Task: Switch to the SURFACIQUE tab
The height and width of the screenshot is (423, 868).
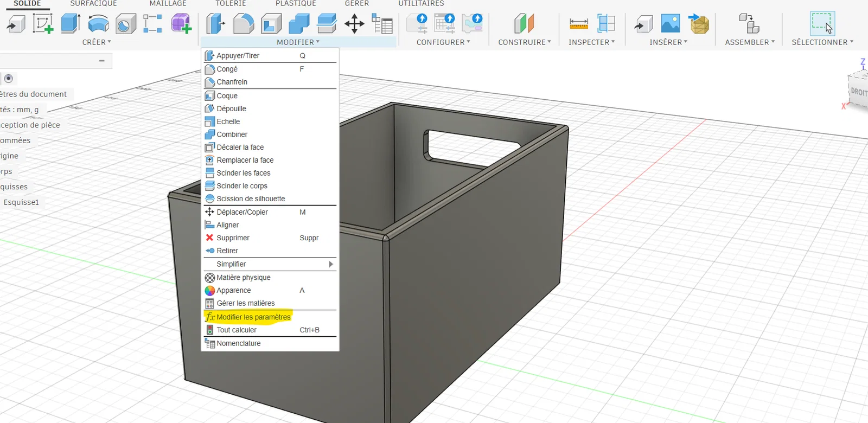Action: (93, 3)
